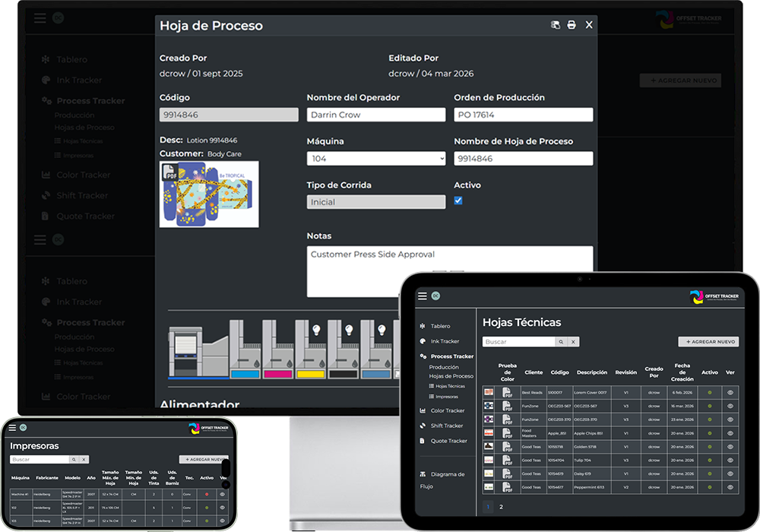The height and width of the screenshot is (532, 760).
Task: Clear the Hojas Técnicas search with the X
Action: (x=573, y=341)
